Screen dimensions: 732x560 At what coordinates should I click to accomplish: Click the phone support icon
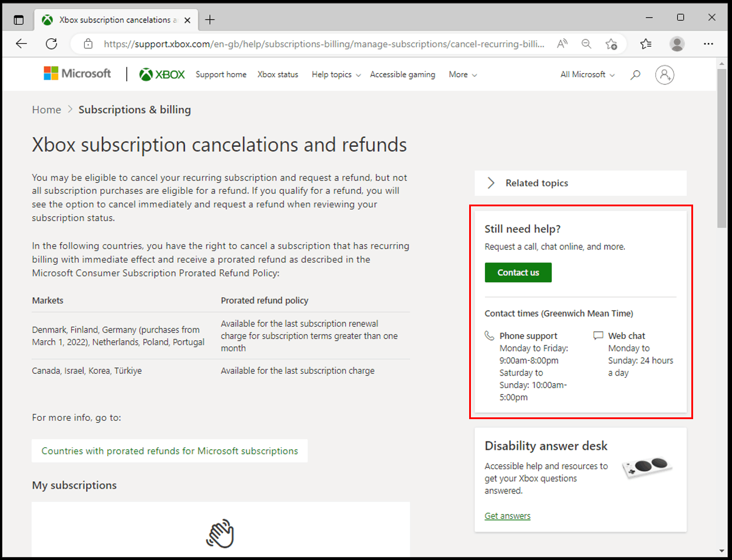489,335
